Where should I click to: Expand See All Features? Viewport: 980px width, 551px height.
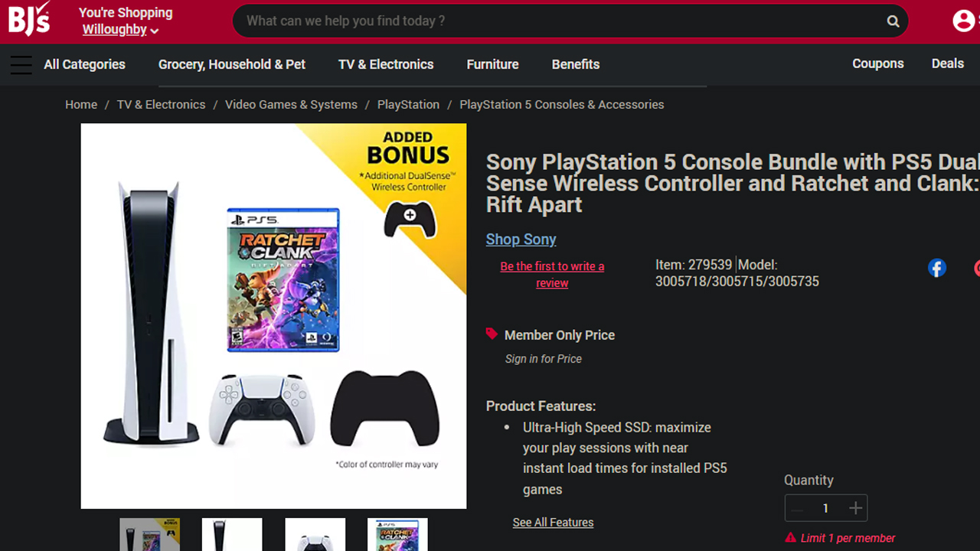[x=553, y=523]
